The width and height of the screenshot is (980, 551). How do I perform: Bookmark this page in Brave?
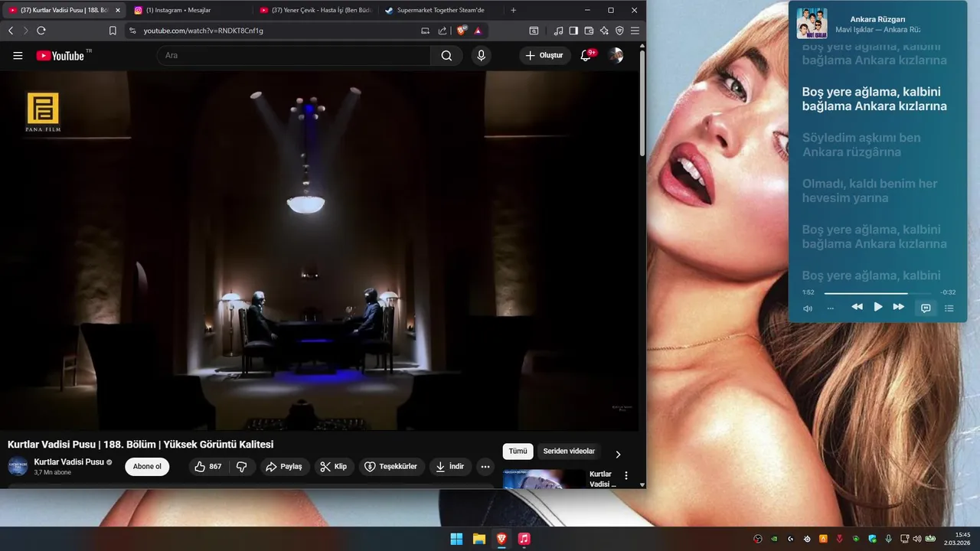[x=113, y=31]
